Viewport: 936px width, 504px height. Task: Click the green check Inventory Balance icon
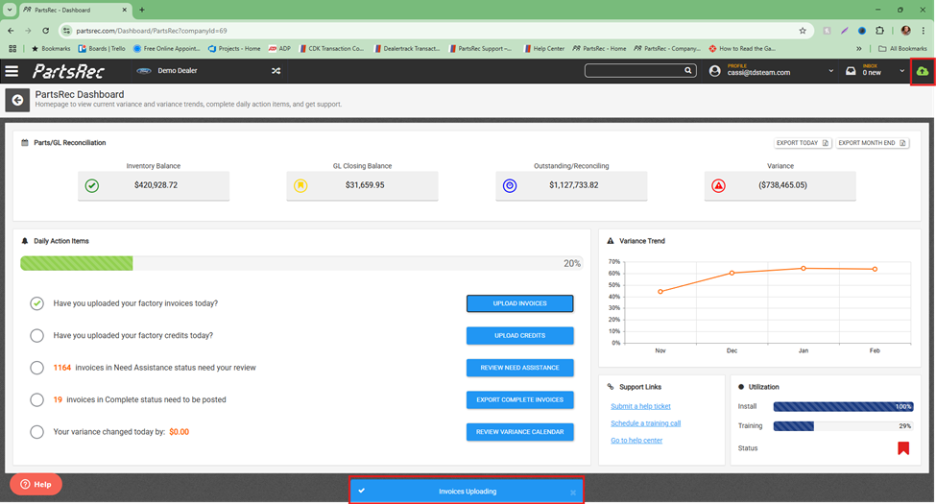[92, 186]
